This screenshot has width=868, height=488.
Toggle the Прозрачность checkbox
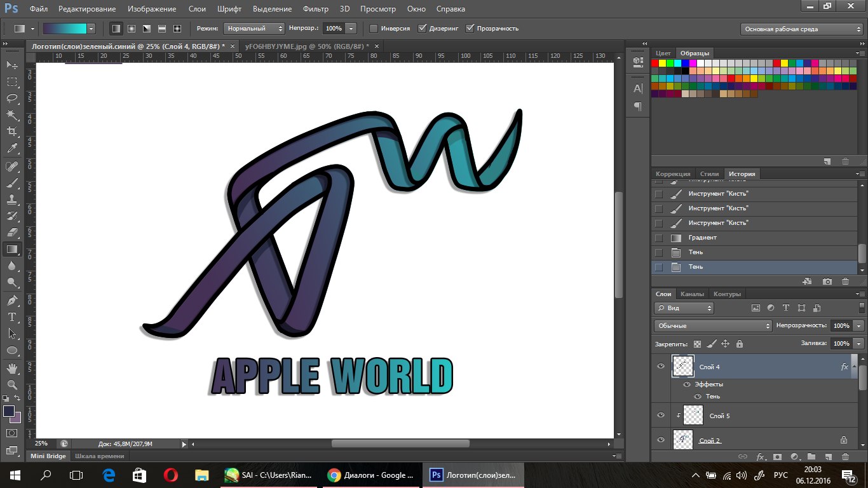(x=470, y=29)
